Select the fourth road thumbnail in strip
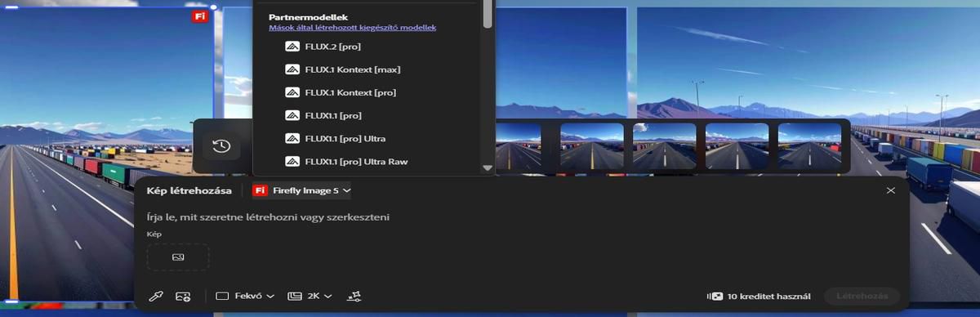The image size is (980, 317). click(737, 145)
